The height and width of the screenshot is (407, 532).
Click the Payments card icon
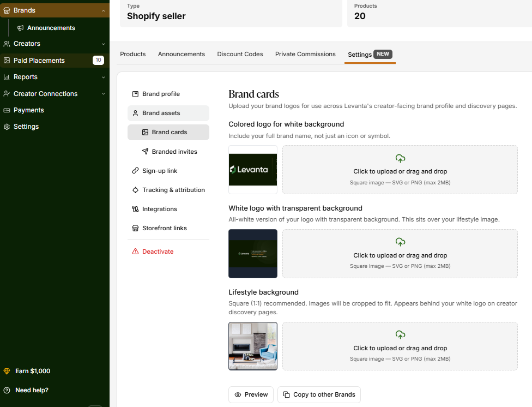coord(7,110)
